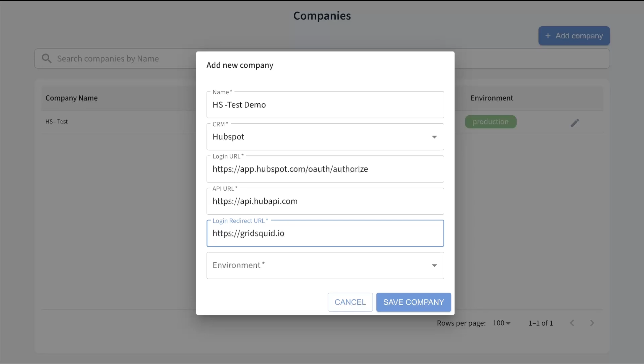The width and height of the screenshot is (644, 364).
Task: Go to previous page arrow
Action: click(572, 323)
